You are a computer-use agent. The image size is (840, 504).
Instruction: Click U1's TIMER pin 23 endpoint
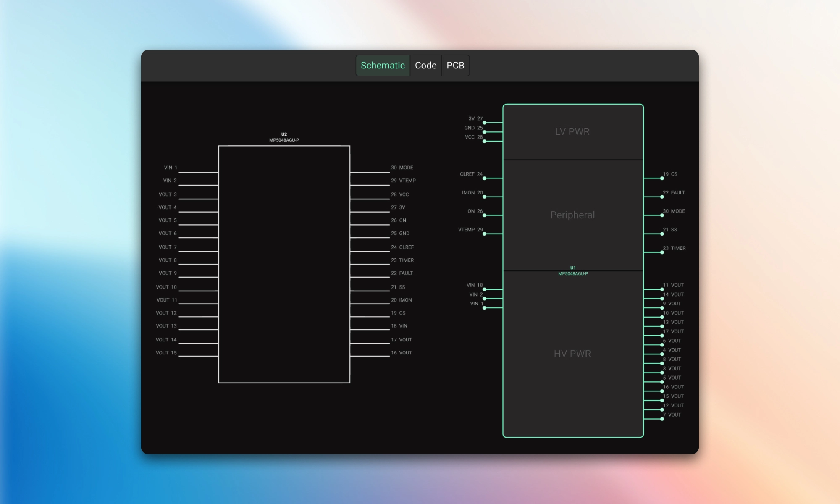662,252
